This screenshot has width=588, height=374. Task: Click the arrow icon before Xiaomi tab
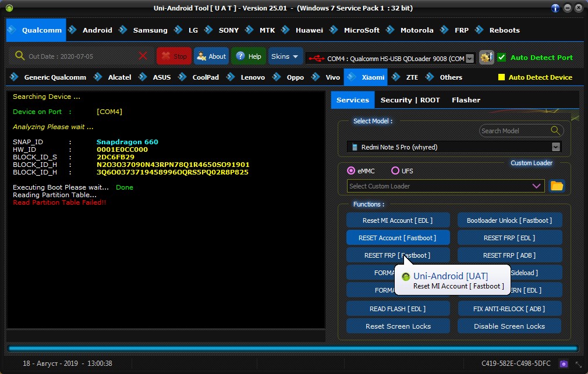(352, 77)
